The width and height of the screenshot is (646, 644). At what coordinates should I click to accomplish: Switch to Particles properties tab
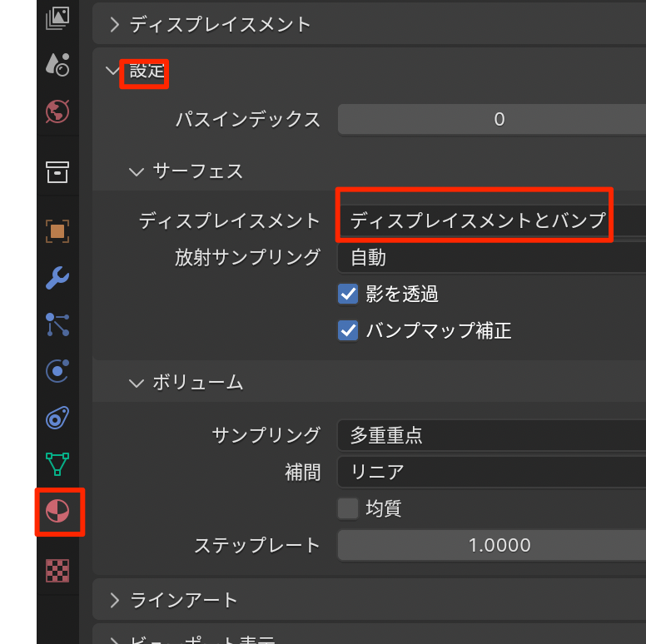coord(57,324)
